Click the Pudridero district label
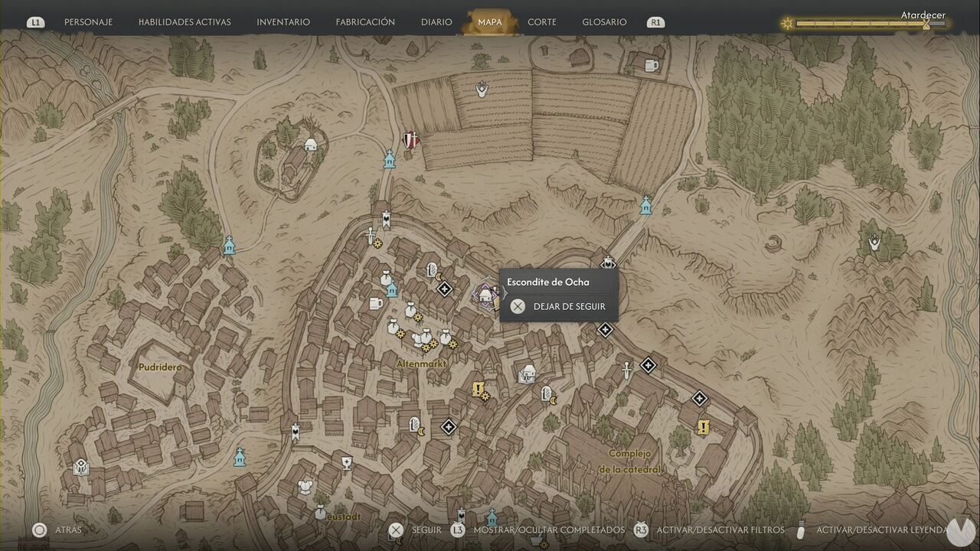Image resolution: width=980 pixels, height=551 pixels. coord(160,367)
